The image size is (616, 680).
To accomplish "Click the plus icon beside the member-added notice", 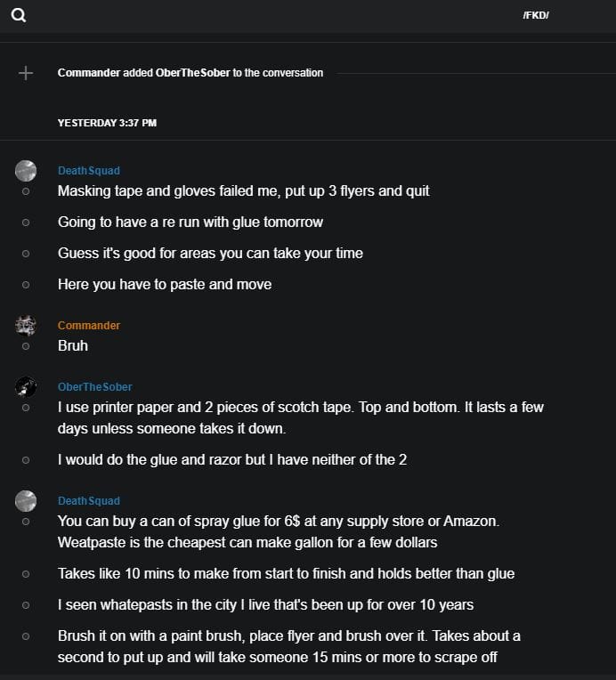I will (x=26, y=73).
